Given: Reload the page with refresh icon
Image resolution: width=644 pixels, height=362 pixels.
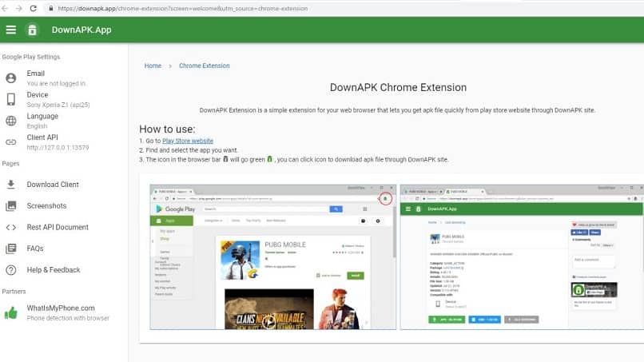Looking at the screenshot, I should [34, 8].
